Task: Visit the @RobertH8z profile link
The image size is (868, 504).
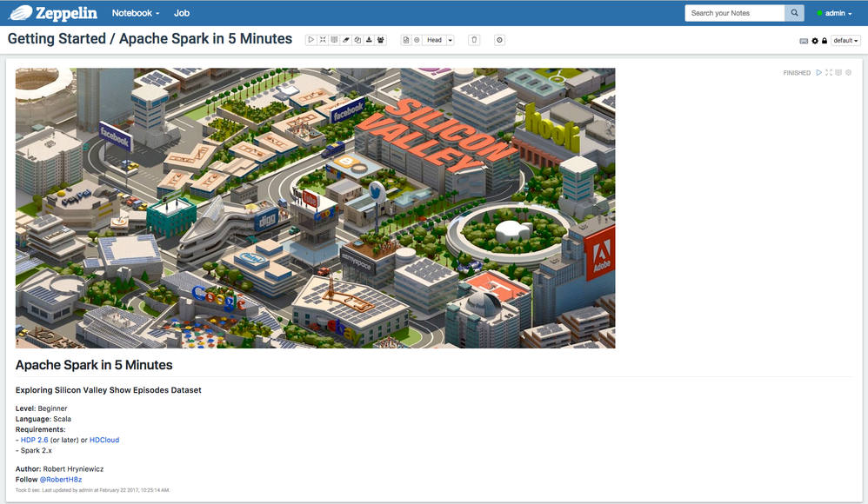Action: [x=60, y=479]
